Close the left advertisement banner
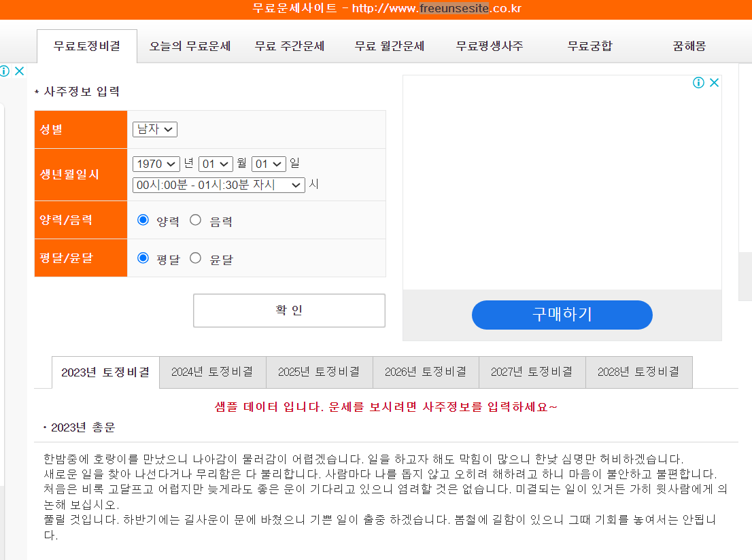752x560 pixels. (x=20, y=70)
